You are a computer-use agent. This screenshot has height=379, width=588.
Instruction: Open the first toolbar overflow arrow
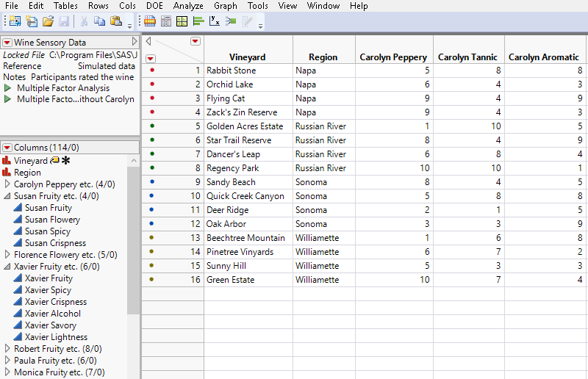130,26
